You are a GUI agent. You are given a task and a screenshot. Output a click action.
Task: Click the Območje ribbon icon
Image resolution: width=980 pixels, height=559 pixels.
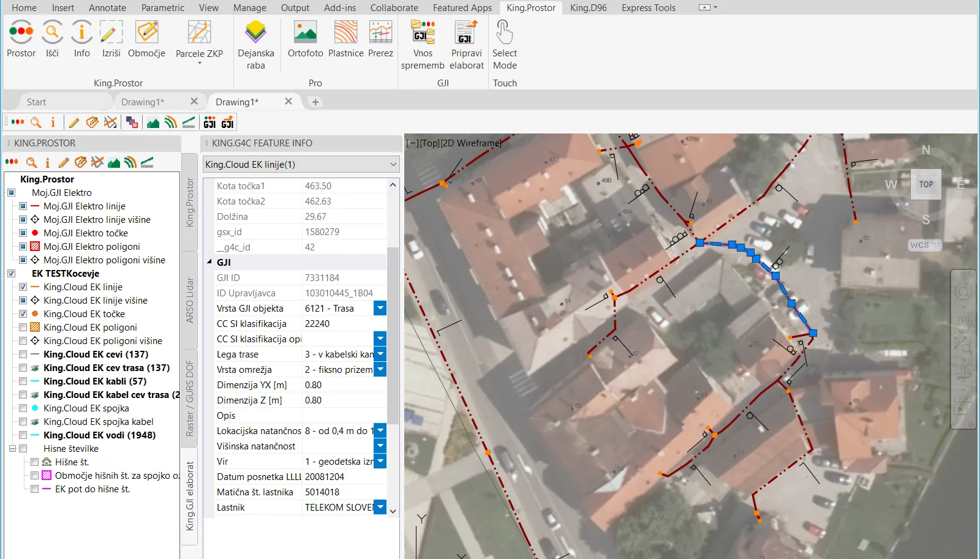(146, 32)
